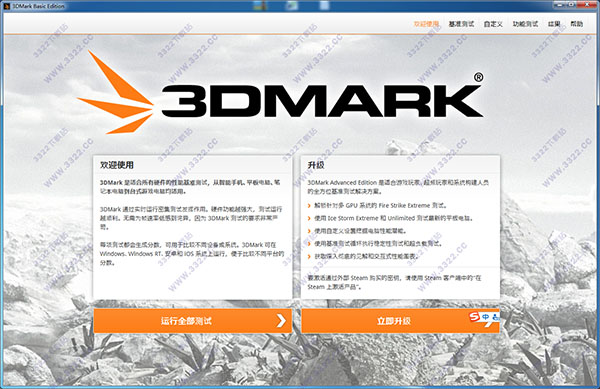The width and height of the screenshot is (600, 389).
Task: Click the 3DMark Basic Edition title text
Action: point(38,6)
